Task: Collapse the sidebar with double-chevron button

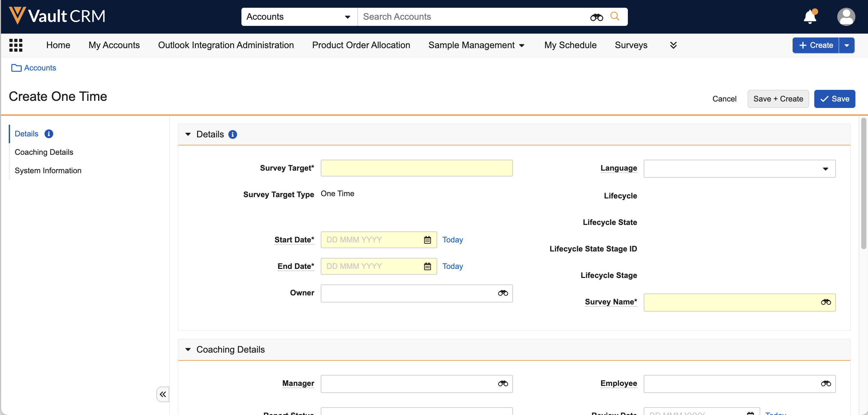Action: (163, 394)
